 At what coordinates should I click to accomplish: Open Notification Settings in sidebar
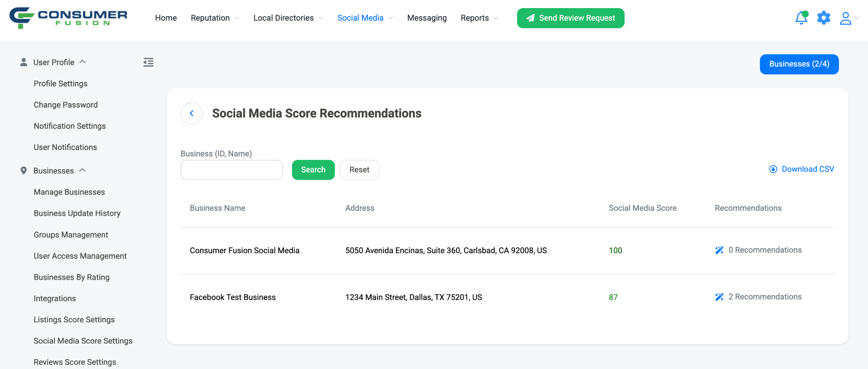[x=70, y=126]
